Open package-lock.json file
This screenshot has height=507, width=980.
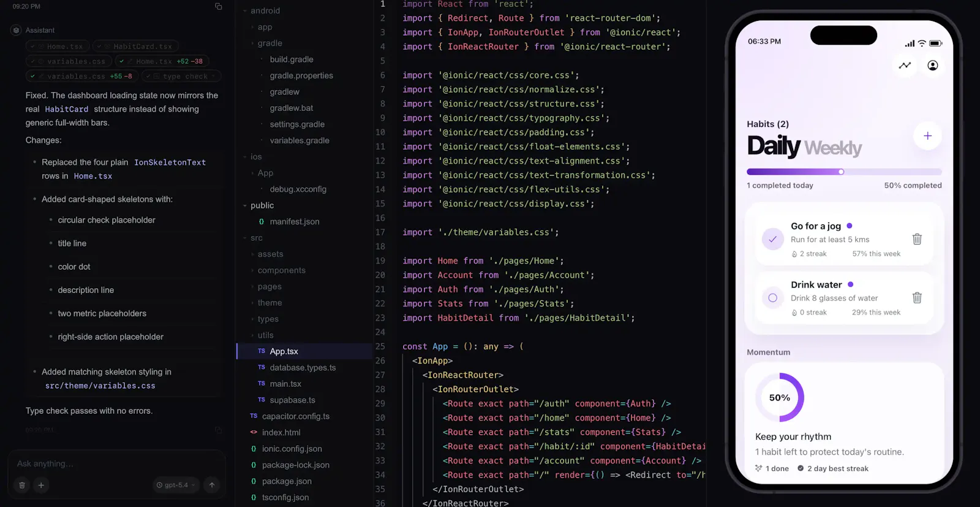coord(296,465)
